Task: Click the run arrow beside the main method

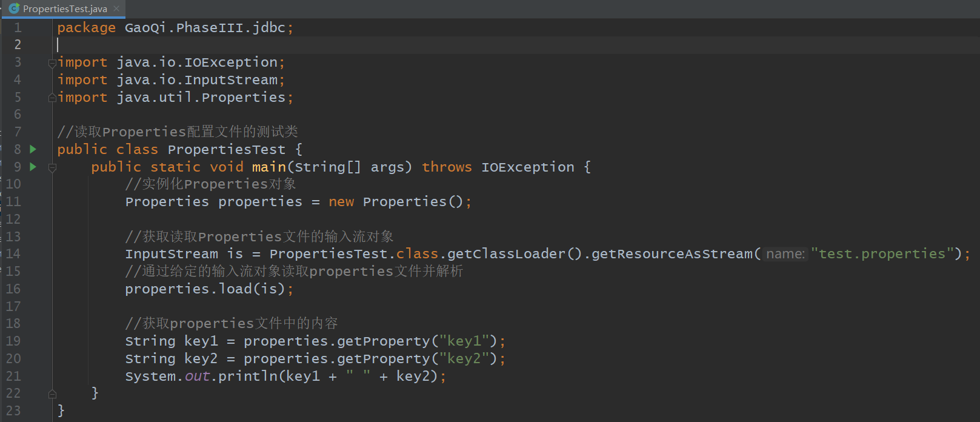Action: pos(33,167)
